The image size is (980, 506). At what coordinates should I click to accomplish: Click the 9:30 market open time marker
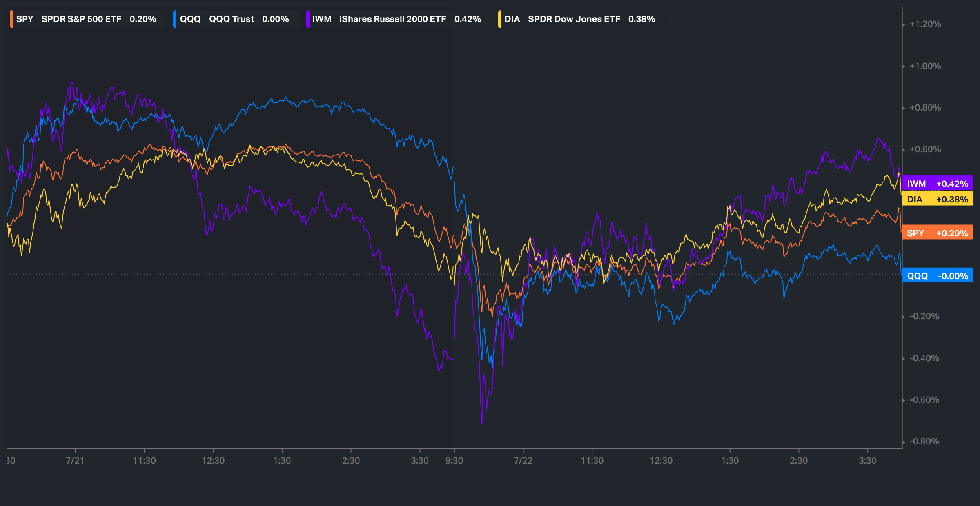(454, 461)
